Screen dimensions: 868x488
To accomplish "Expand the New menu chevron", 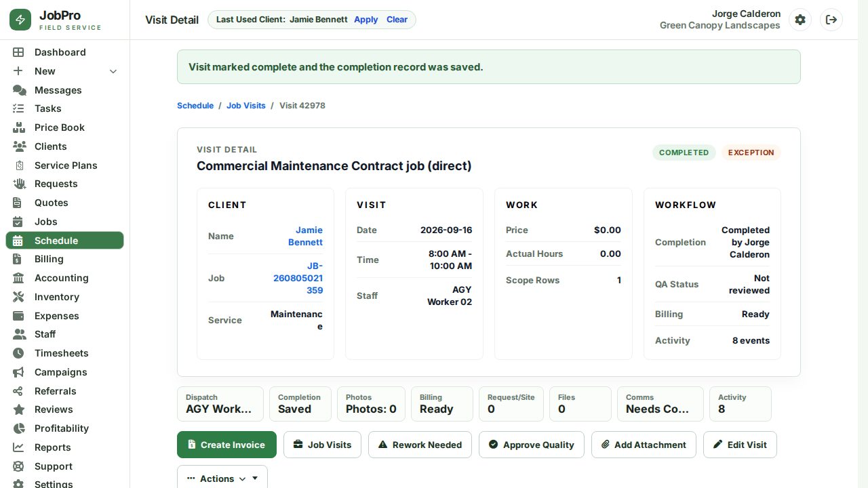I will pyautogui.click(x=113, y=71).
